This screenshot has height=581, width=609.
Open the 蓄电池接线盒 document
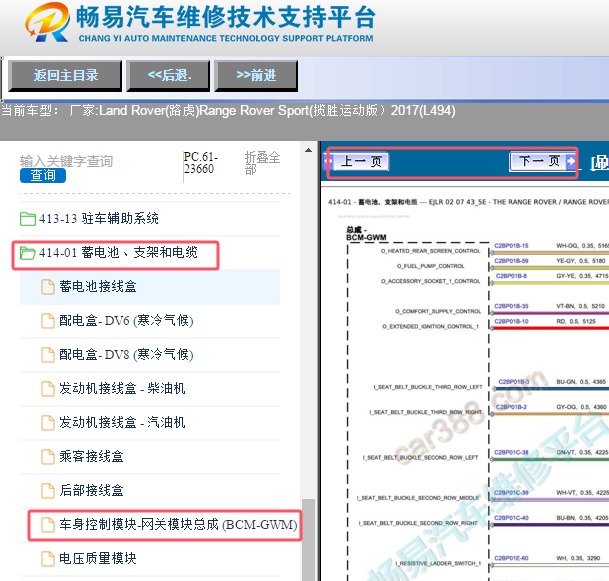97,287
